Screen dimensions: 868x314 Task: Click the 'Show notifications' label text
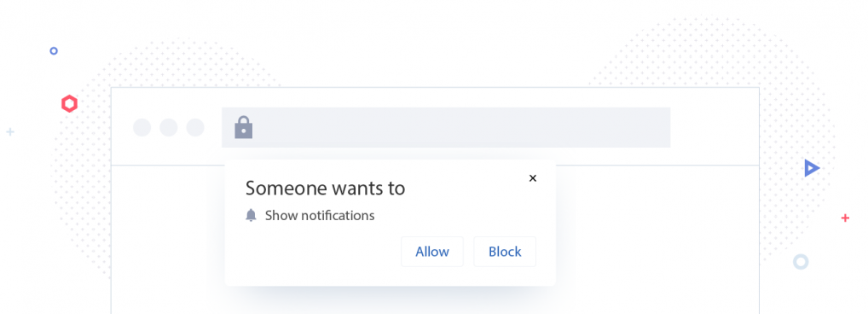point(320,215)
